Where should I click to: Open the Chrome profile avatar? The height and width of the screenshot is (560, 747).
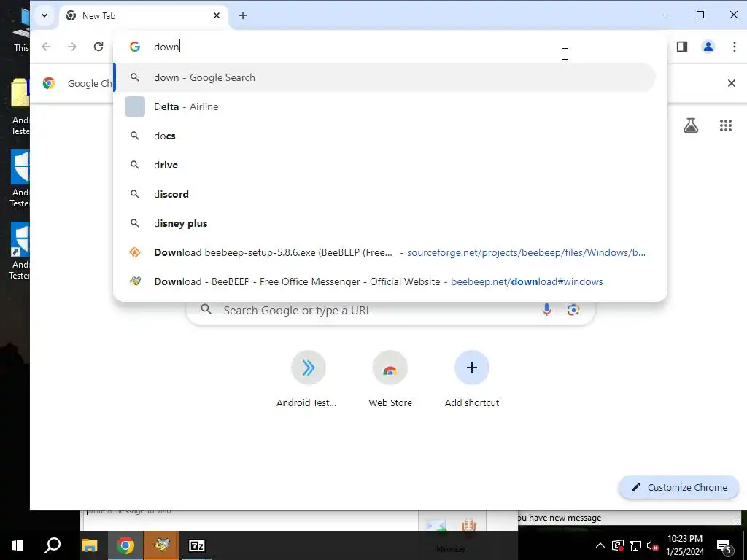[708, 47]
